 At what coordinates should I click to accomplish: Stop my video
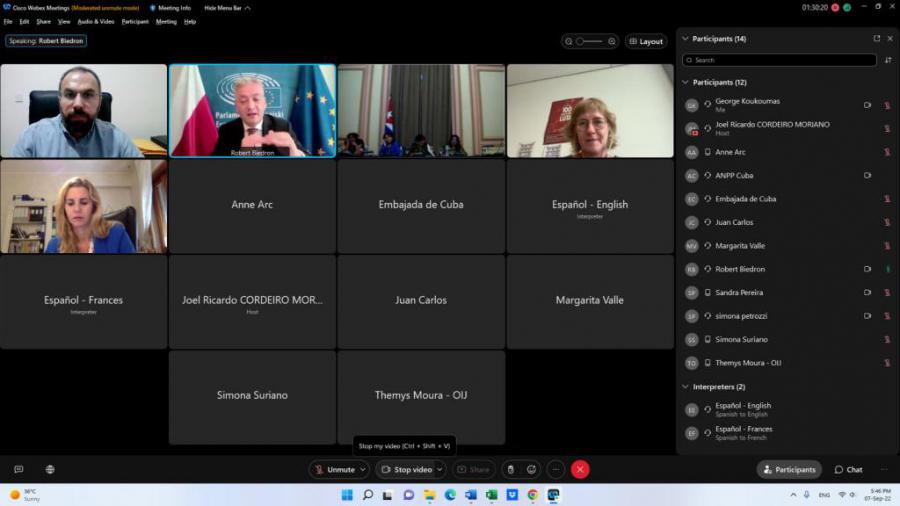click(407, 469)
